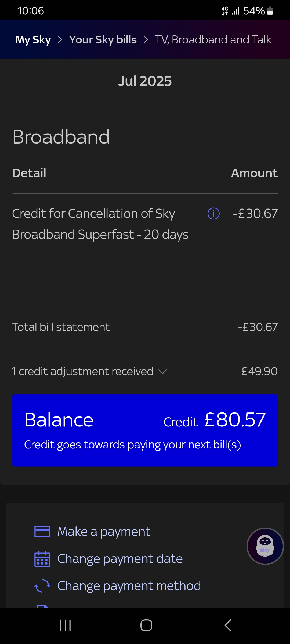Go to My Sky breadcrumb
290x644 pixels.
33,40
